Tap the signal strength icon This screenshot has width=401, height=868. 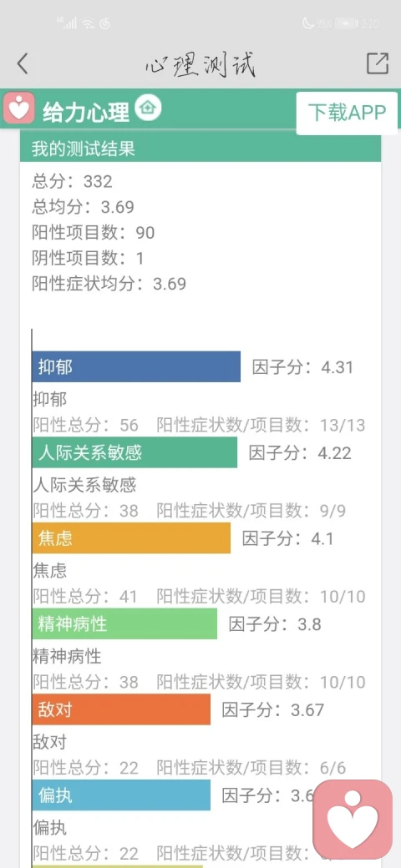(x=68, y=23)
